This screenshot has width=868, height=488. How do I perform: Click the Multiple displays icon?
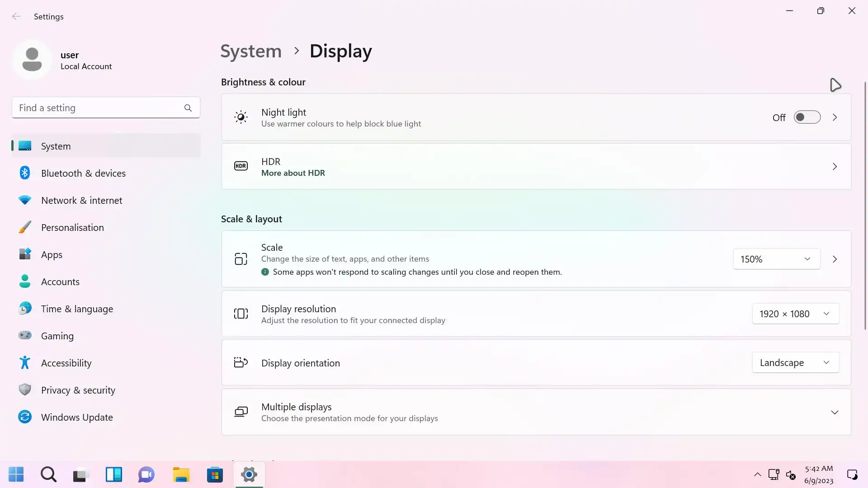[x=241, y=412]
